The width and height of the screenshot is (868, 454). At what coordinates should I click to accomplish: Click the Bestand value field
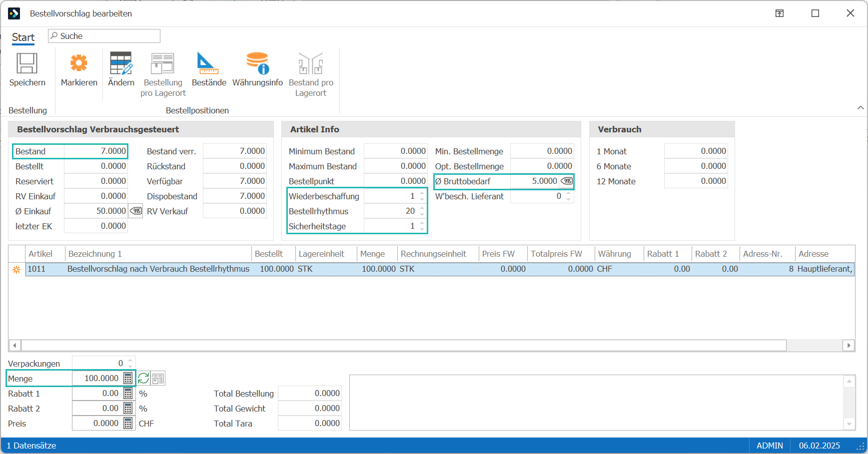click(95, 151)
